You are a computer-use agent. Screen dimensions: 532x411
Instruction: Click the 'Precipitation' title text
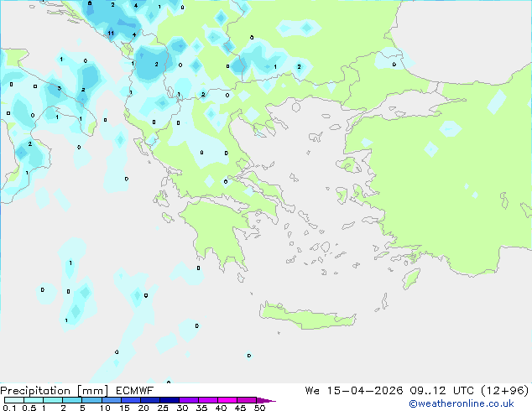click(35, 391)
